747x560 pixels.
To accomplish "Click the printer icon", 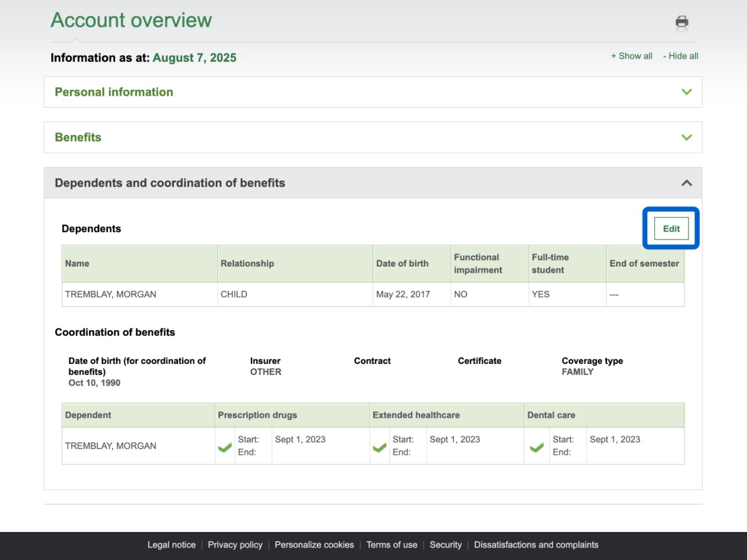I will (682, 22).
